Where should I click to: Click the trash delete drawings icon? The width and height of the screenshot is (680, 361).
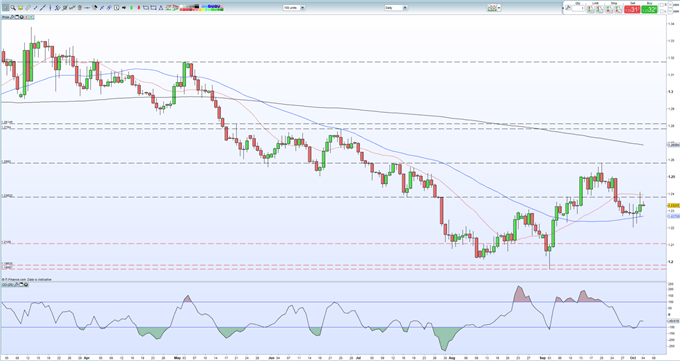pyautogui.click(x=79, y=8)
